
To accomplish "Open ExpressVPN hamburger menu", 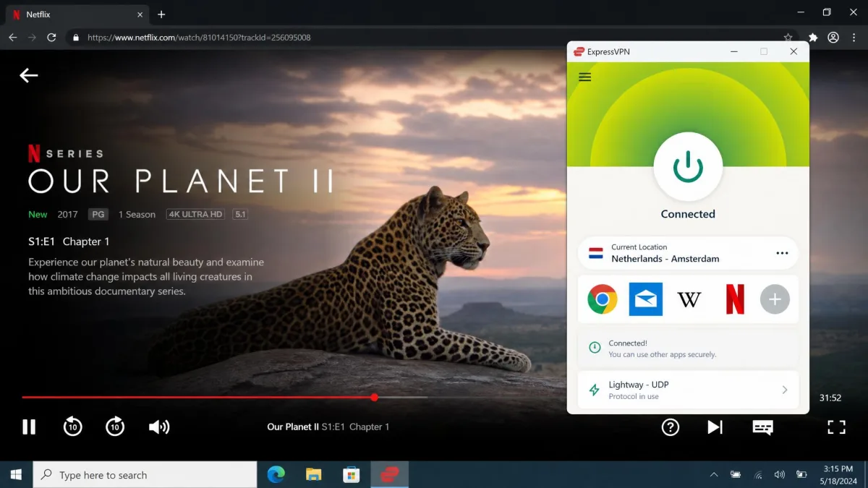I will point(585,77).
